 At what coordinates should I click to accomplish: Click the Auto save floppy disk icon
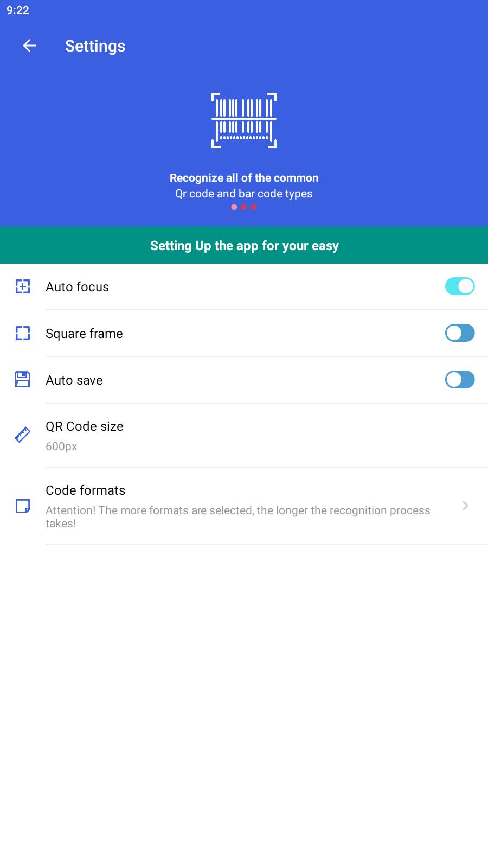coord(23,380)
